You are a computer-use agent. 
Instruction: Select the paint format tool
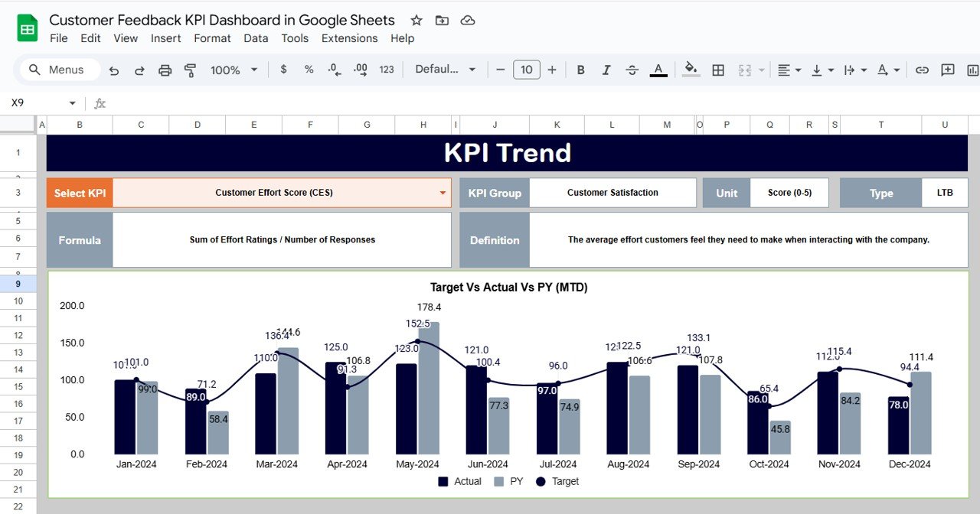click(188, 70)
